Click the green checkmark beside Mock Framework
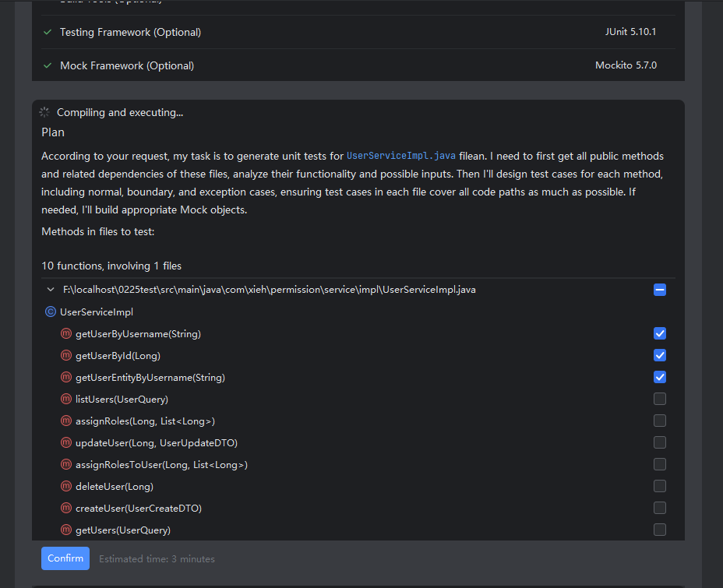 pos(48,66)
